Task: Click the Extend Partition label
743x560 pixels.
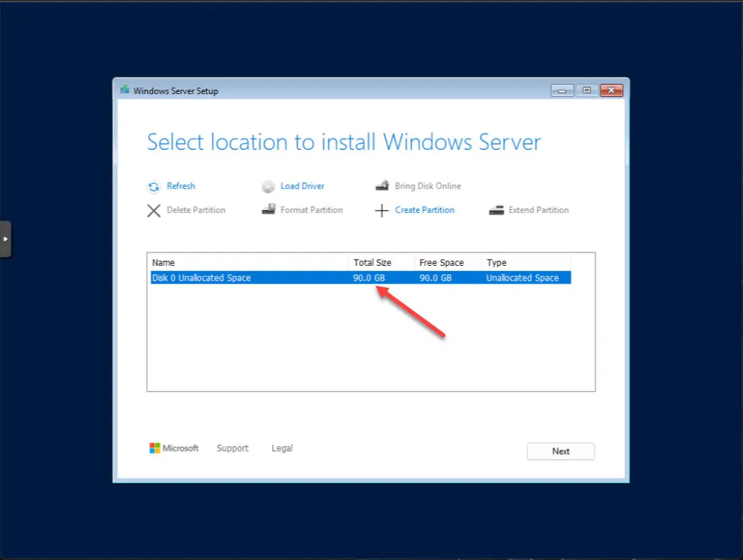Action: (x=538, y=210)
